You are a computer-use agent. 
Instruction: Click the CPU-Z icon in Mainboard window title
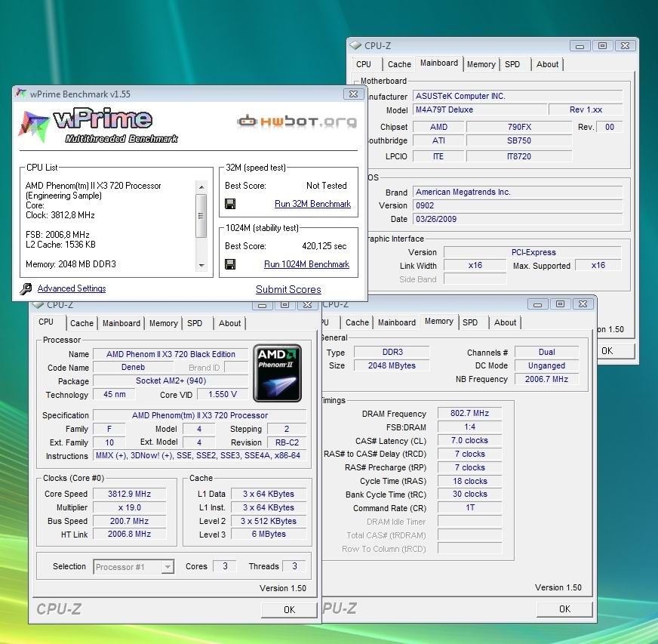coord(355,45)
